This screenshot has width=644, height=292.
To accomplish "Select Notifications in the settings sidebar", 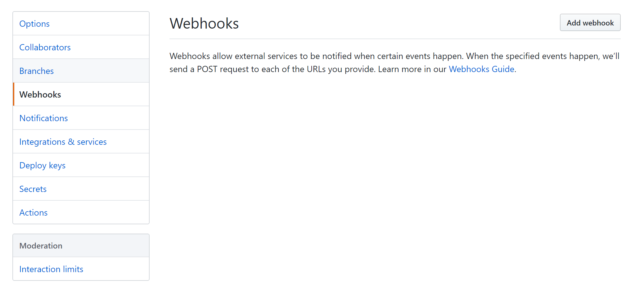I will [43, 118].
